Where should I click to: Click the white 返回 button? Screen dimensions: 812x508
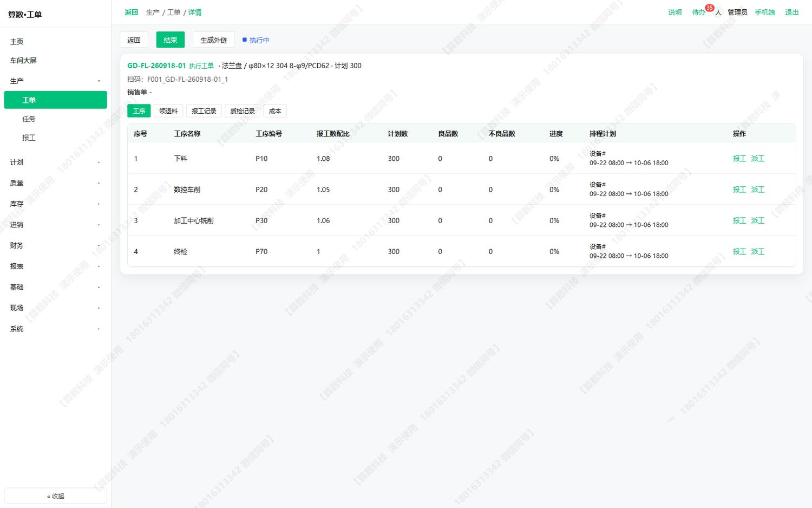[x=134, y=40]
